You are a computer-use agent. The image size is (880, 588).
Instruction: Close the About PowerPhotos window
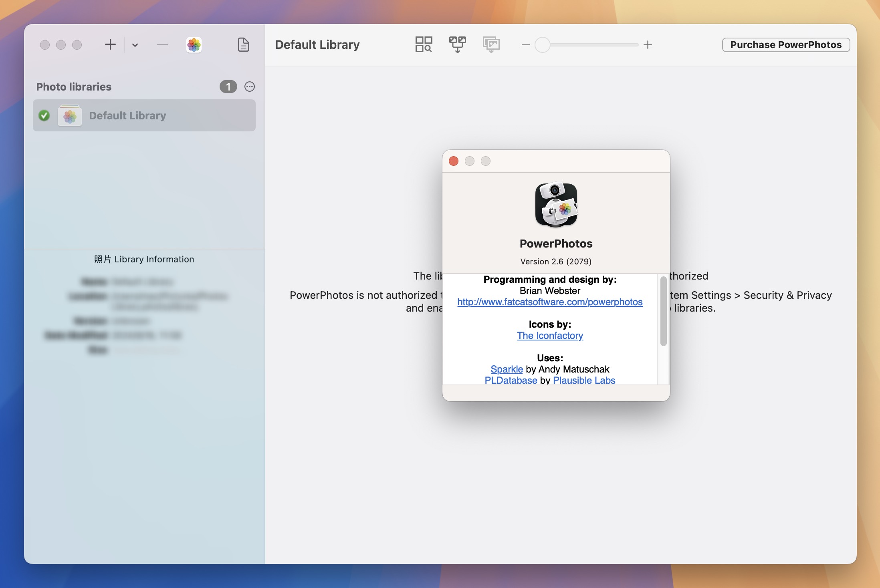[x=454, y=161]
